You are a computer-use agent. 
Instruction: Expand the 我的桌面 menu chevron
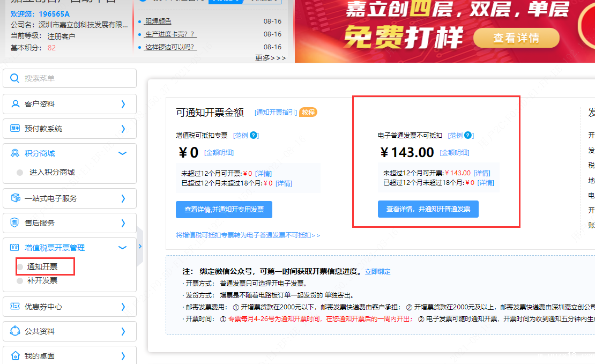(123, 356)
